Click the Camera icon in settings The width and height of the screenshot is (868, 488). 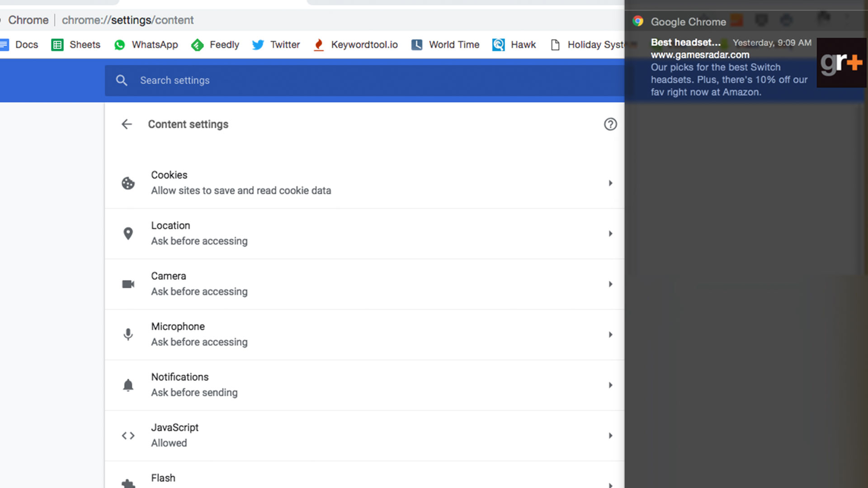pos(127,284)
